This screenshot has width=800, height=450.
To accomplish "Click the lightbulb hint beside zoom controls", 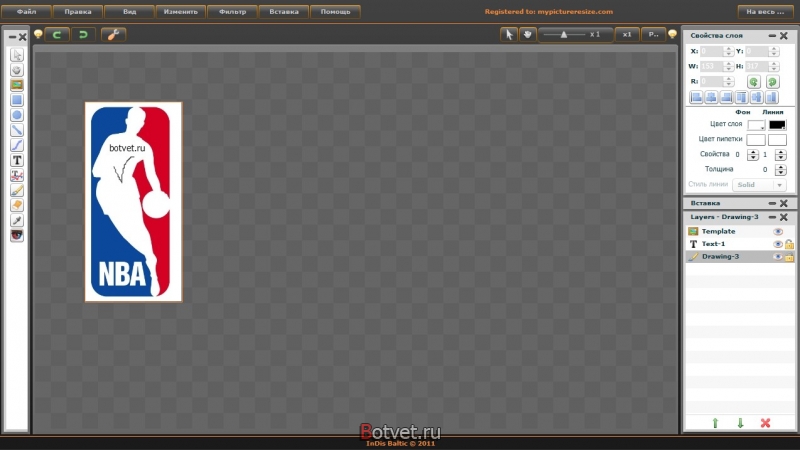I will pos(672,35).
